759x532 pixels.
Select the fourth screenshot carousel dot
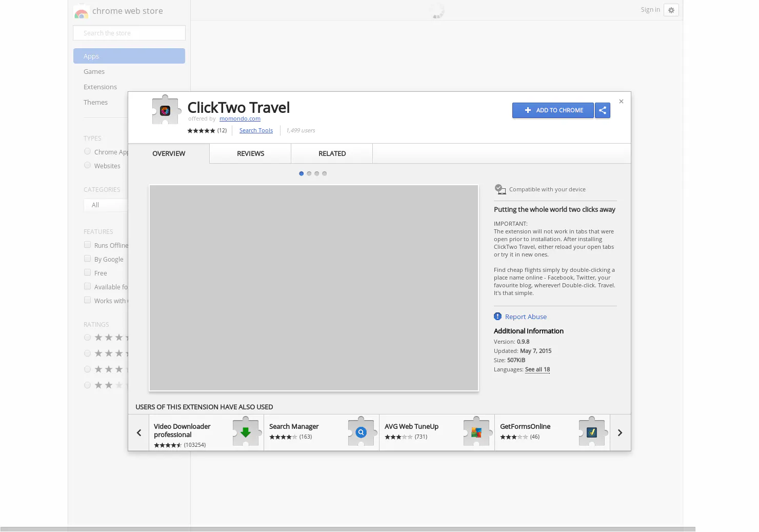point(324,173)
